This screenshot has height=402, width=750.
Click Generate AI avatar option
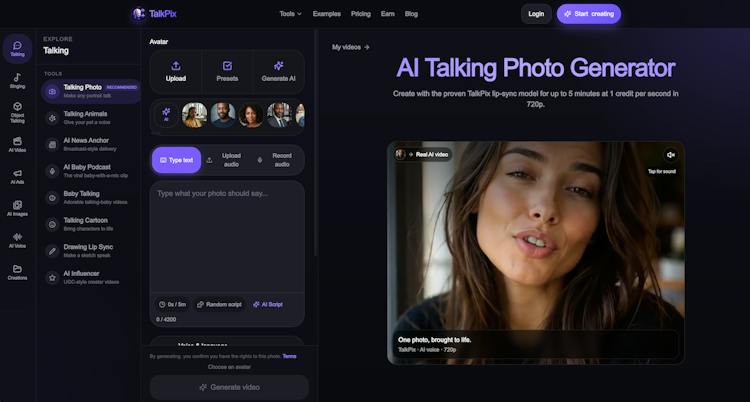[x=278, y=72]
